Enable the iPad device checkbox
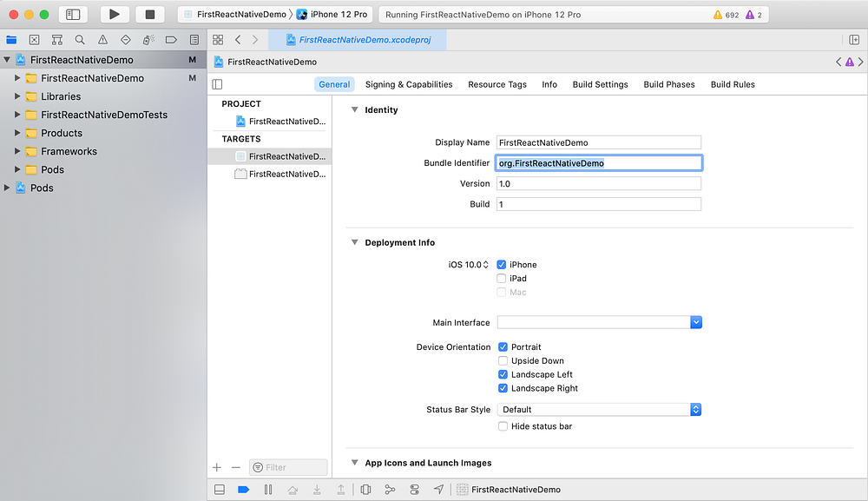Screen dimensions: 868x501 tap(502, 279)
